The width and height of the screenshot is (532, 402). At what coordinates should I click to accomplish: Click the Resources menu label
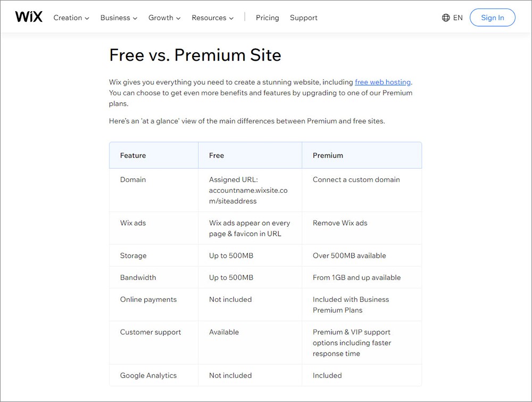click(209, 18)
